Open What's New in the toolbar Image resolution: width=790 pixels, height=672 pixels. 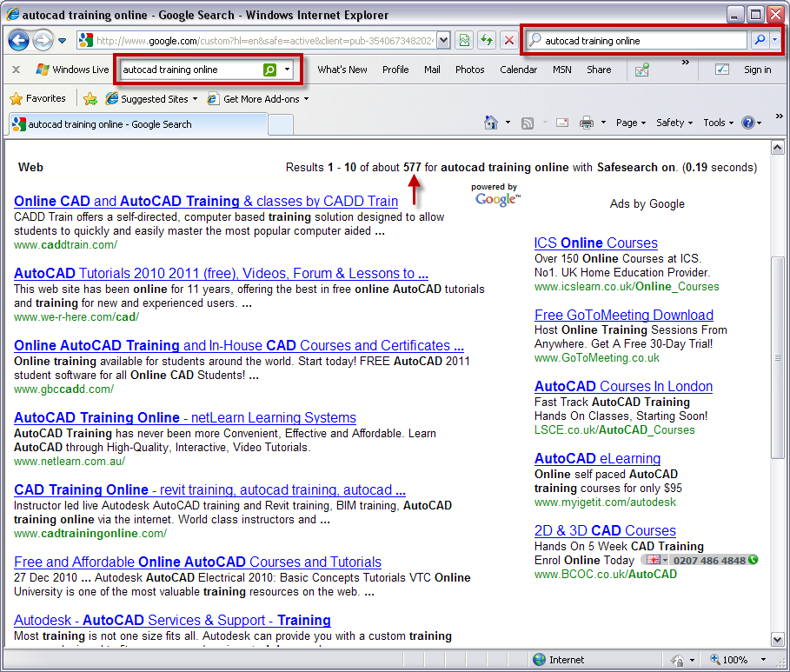(342, 70)
